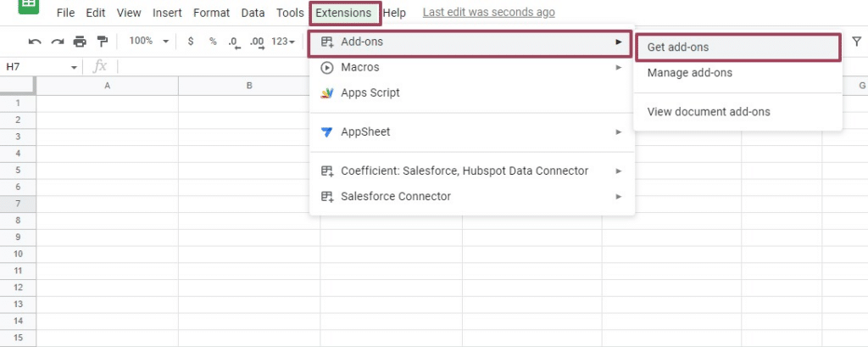This screenshot has height=347, width=868.
Task: Click the filter icon in toolbar
Action: point(855,42)
